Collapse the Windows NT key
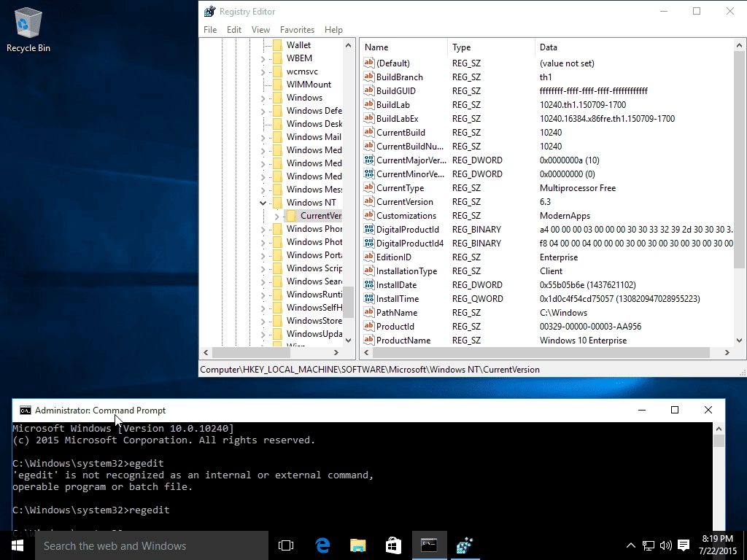This screenshot has width=747, height=560. 263,203
